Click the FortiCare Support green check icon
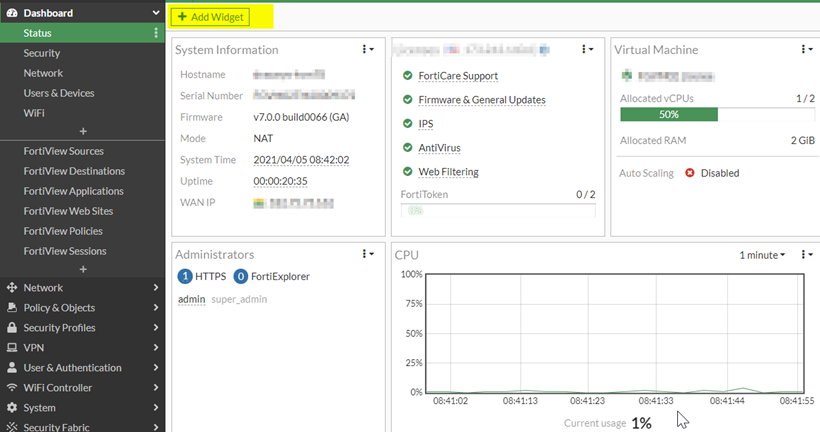 click(x=408, y=76)
